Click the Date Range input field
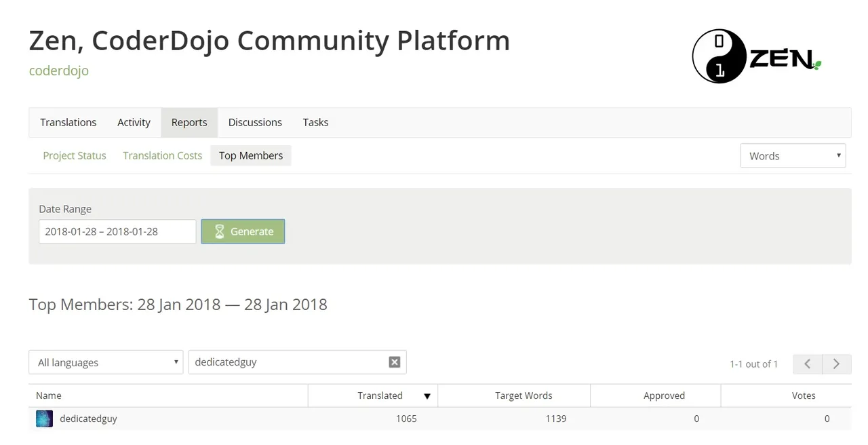The width and height of the screenshot is (868, 445). tap(117, 231)
